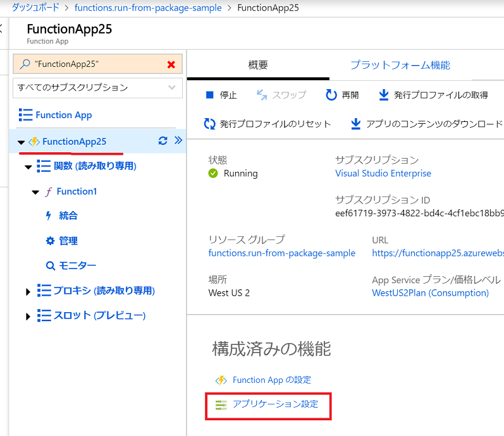This screenshot has width=504, height=436.
Task: Go to ダッシュボード in breadcrumb
Action: 35,8
